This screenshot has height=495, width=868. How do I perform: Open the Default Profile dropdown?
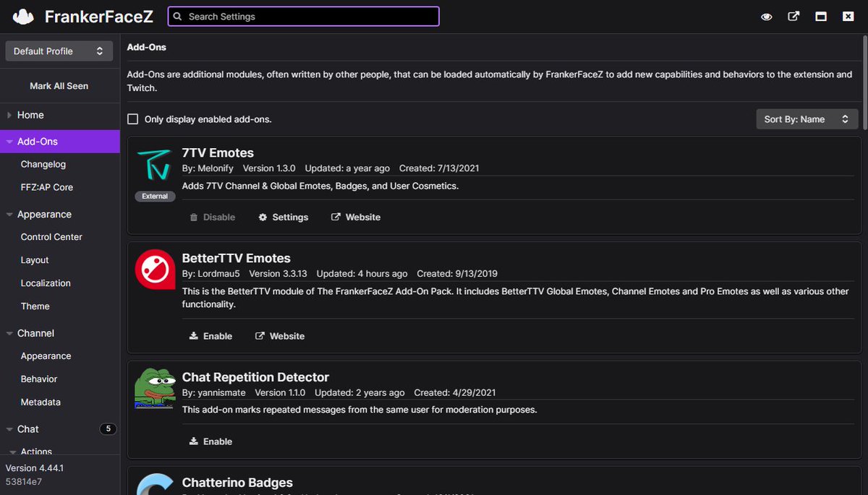[59, 51]
